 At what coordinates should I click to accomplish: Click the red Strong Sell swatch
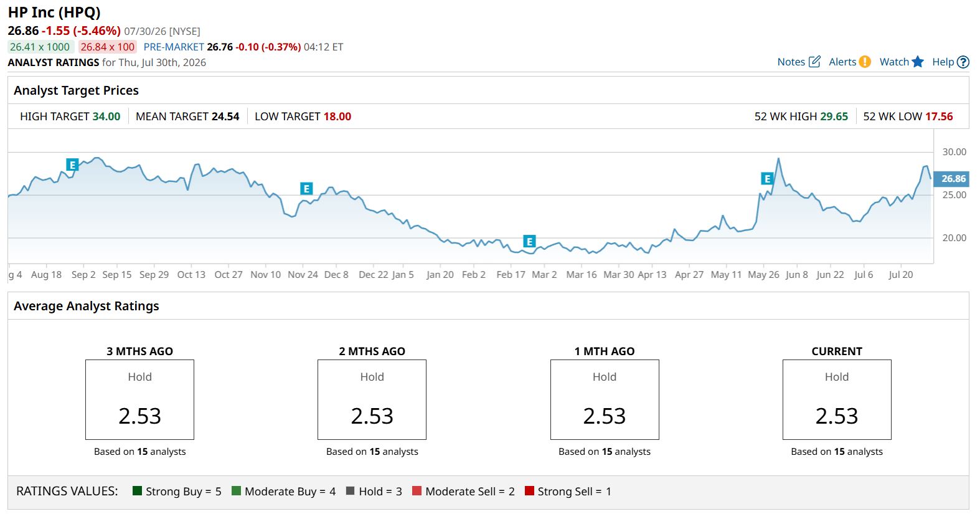(x=529, y=491)
